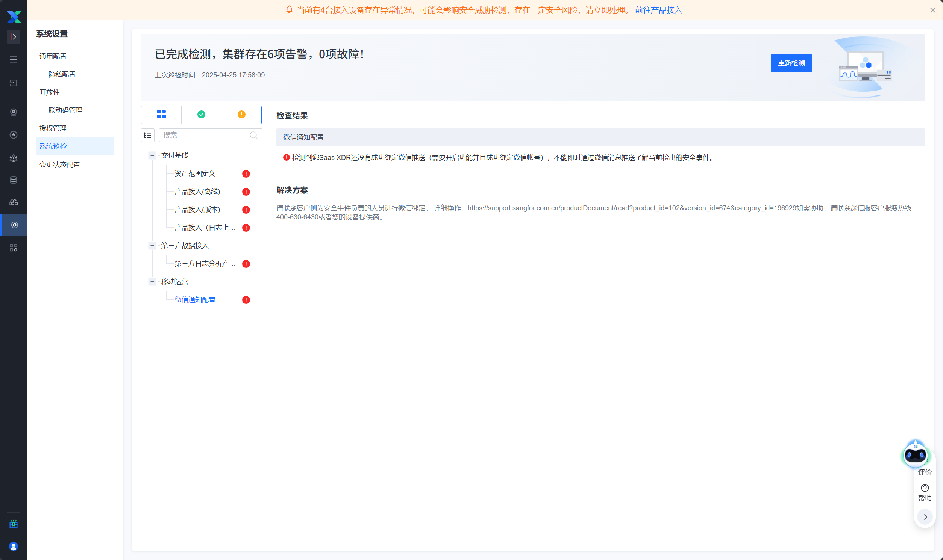The width and height of the screenshot is (943, 560).
Task: Collapse the 交付基线 tree node
Action: [x=152, y=155]
